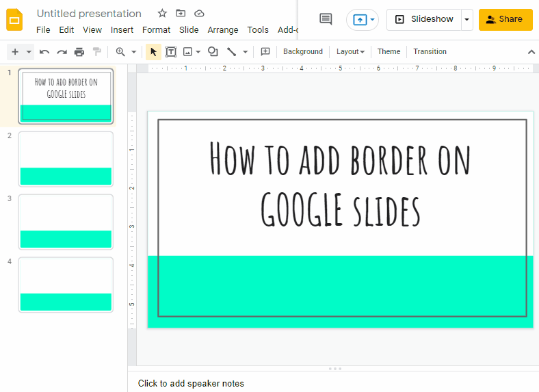Open the Arrange menu
The width and height of the screenshot is (539, 392).
pyautogui.click(x=223, y=30)
